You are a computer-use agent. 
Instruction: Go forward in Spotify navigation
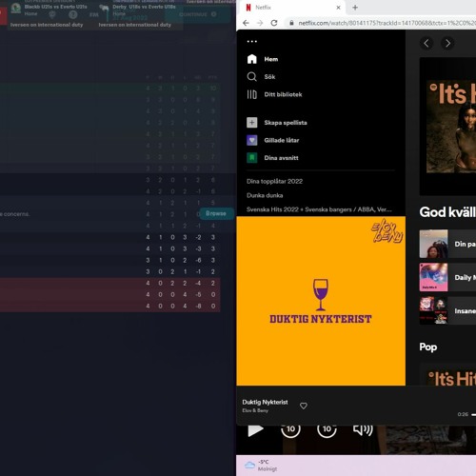point(447,43)
